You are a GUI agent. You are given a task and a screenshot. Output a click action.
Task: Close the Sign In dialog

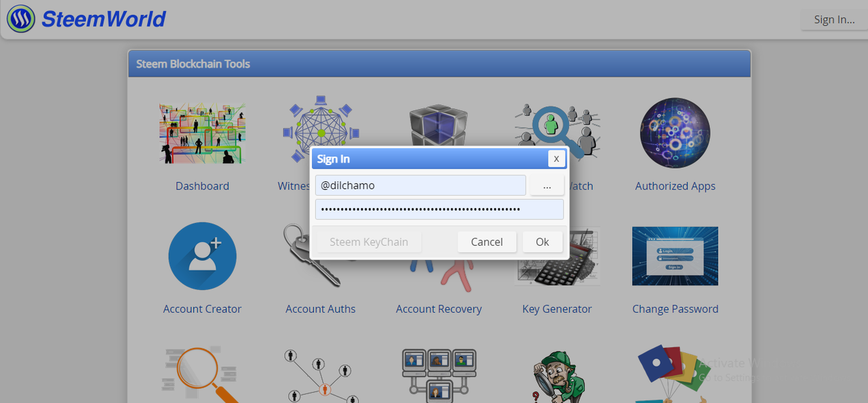pyautogui.click(x=556, y=158)
